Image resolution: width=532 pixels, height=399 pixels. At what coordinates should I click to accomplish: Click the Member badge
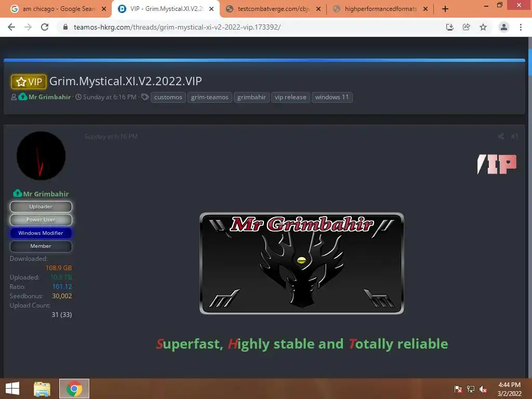coord(41,246)
